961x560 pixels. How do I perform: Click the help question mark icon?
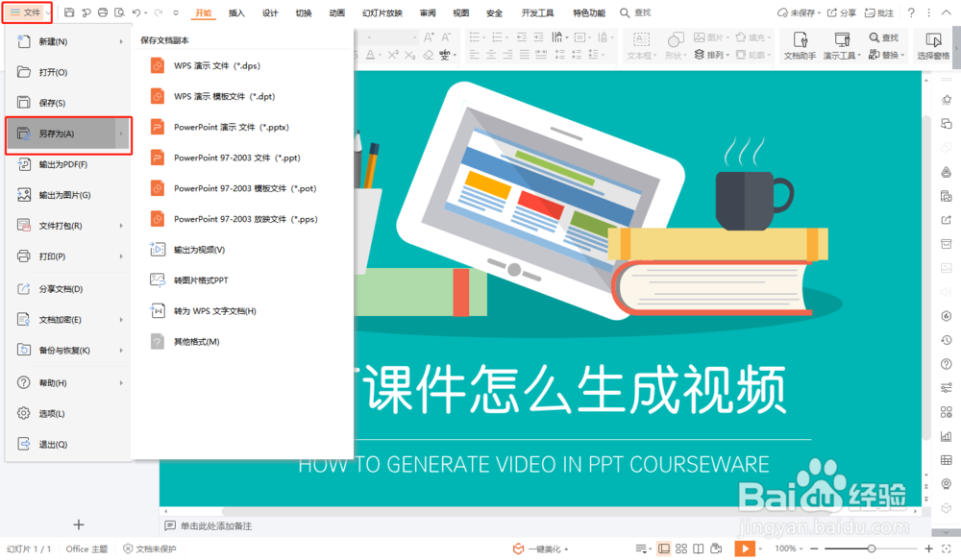pos(911,12)
